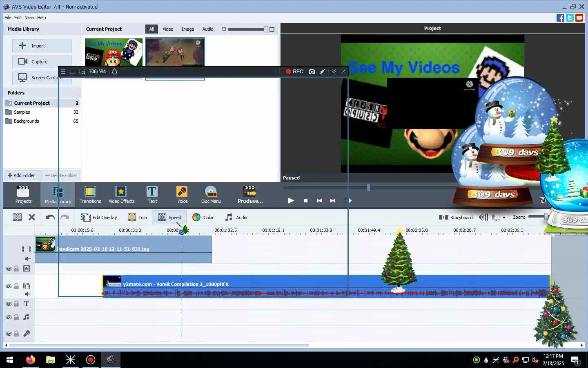Select the See My Videos thumbnail

tap(114, 52)
